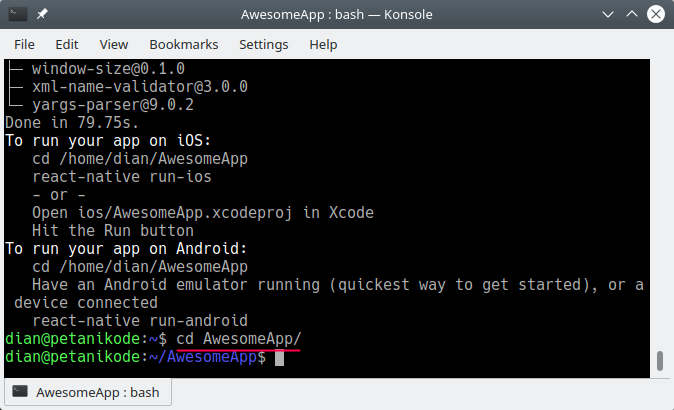Expand the Bookmarks menu

point(184,44)
